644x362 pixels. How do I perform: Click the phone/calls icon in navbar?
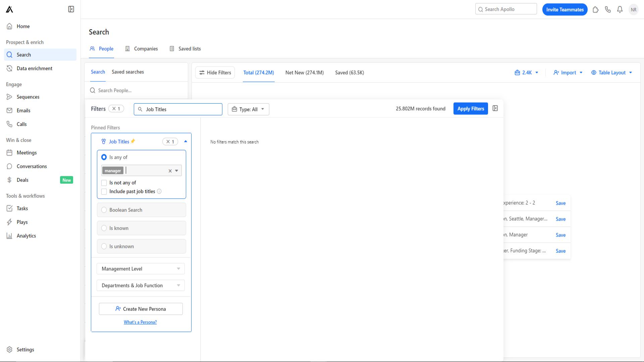tap(608, 9)
